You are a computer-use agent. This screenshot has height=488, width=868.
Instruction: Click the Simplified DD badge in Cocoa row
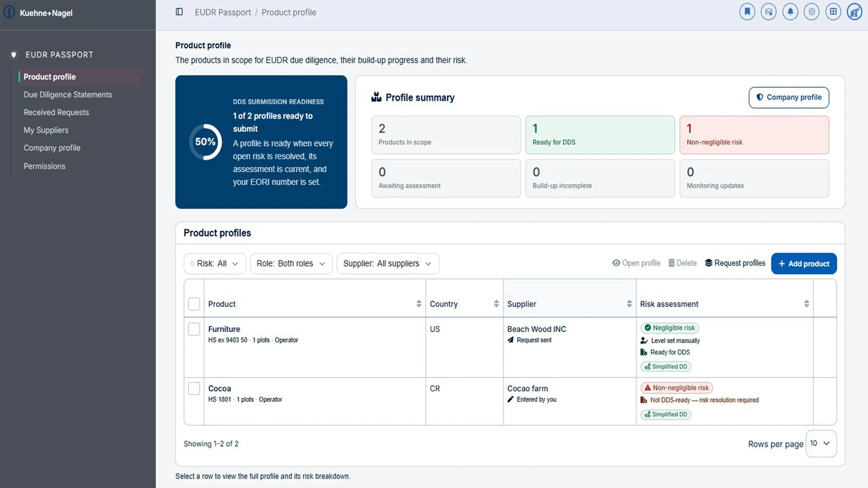click(x=665, y=414)
